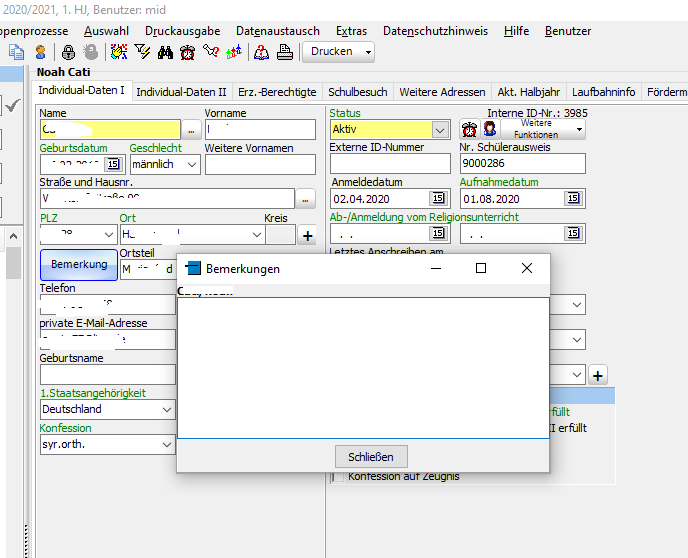Image resolution: width=688 pixels, height=558 pixels.
Task: Expand the Status dropdown showing Aktiv
Action: coord(440,129)
